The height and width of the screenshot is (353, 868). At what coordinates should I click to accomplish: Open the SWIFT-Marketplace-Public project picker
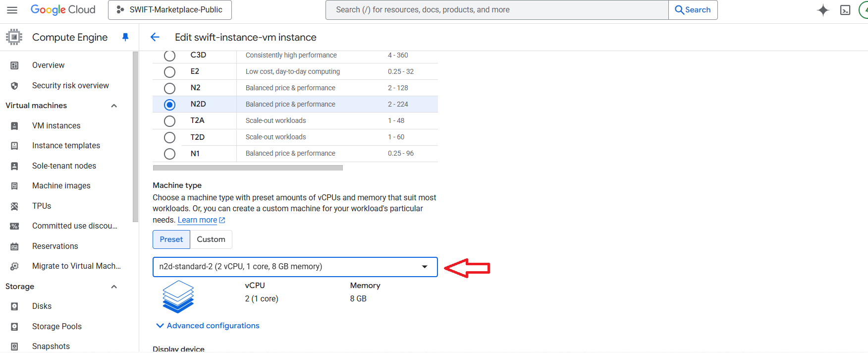(x=170, y=10)
